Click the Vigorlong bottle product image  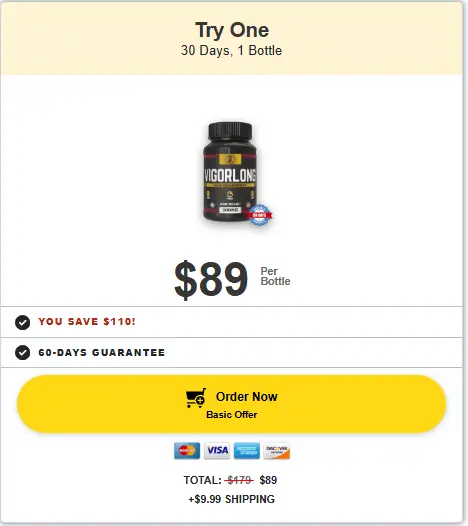[230, 172]
